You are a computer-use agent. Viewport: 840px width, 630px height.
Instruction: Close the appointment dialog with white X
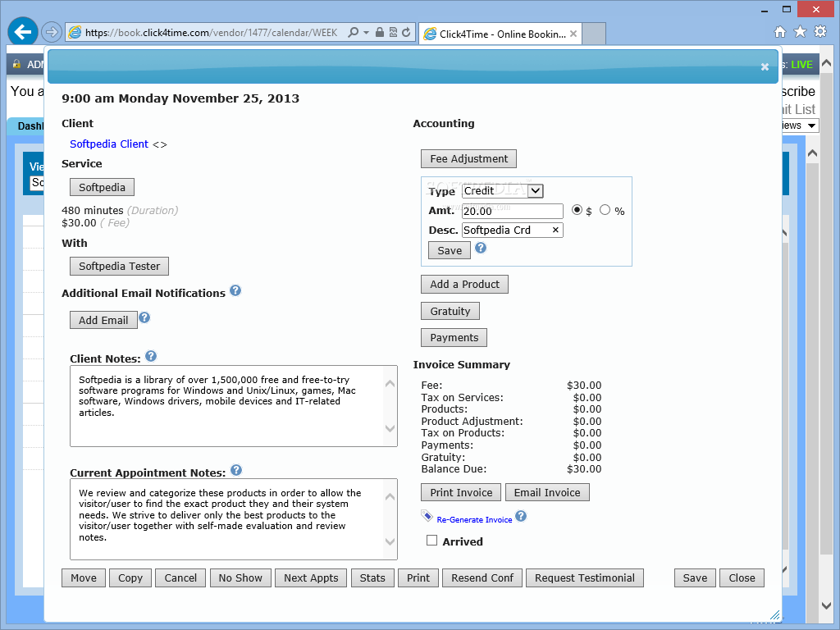[x=765, y=67]
